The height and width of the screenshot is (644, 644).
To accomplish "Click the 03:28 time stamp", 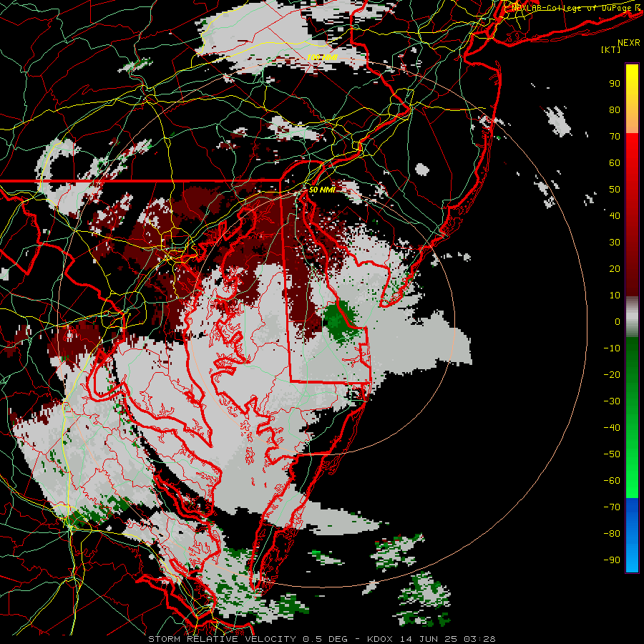I will pyautogui.click(x=479, y=639).
